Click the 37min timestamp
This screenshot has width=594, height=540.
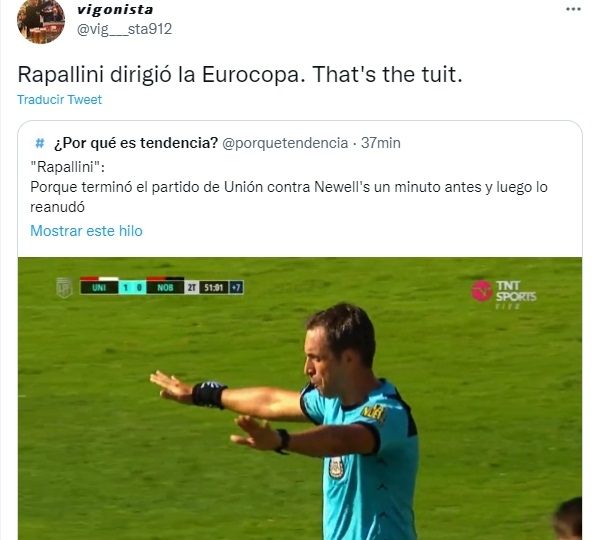click(x=380, y=143)
